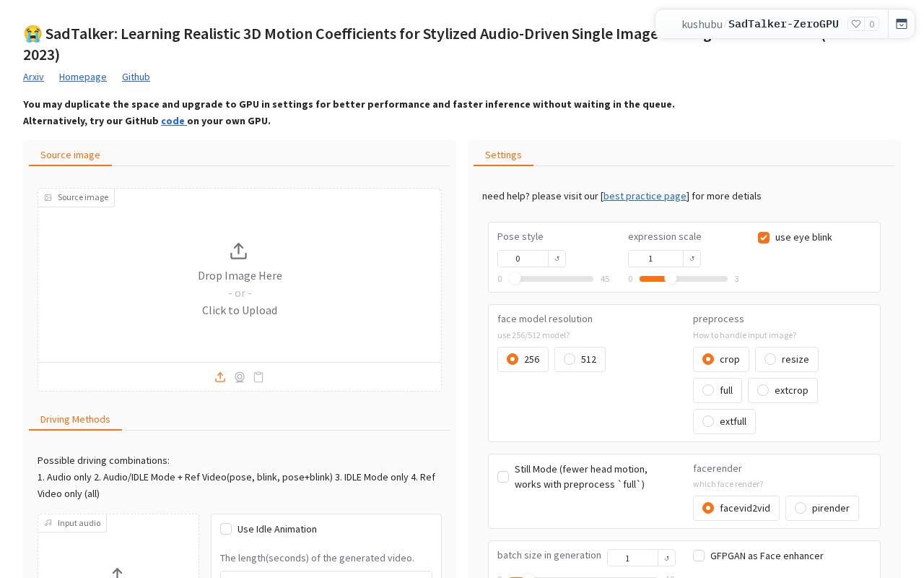Open the best practice page link
Screen dimensions: 924x578
click(645, 196)
